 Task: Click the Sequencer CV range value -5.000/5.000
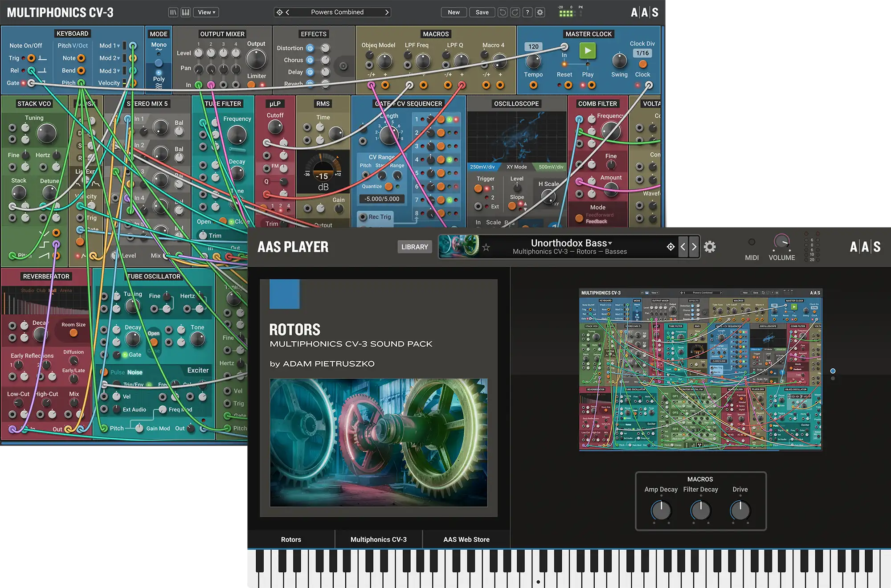382,199
